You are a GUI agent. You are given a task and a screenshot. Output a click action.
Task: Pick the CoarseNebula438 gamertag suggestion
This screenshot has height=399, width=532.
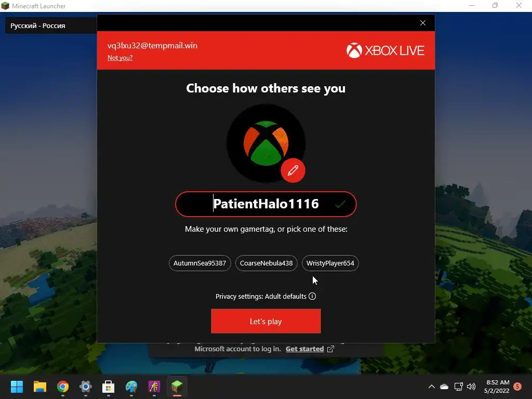[267, 263]
